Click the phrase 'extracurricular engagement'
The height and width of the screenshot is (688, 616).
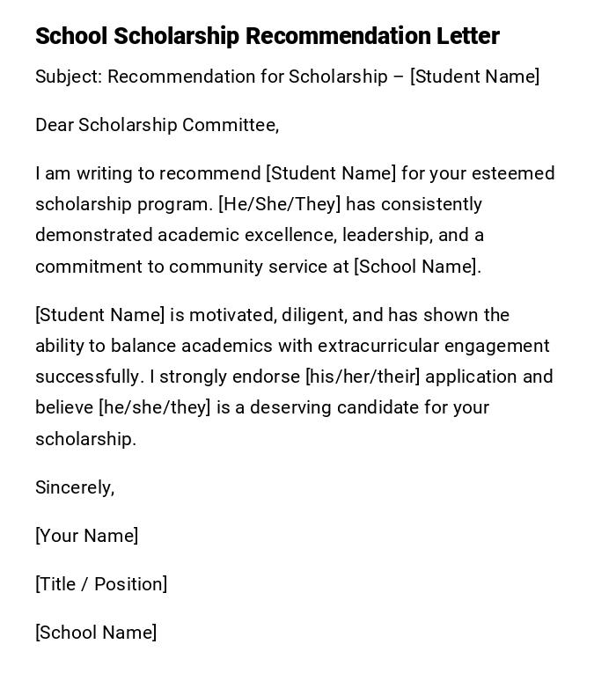pos(433,346)
